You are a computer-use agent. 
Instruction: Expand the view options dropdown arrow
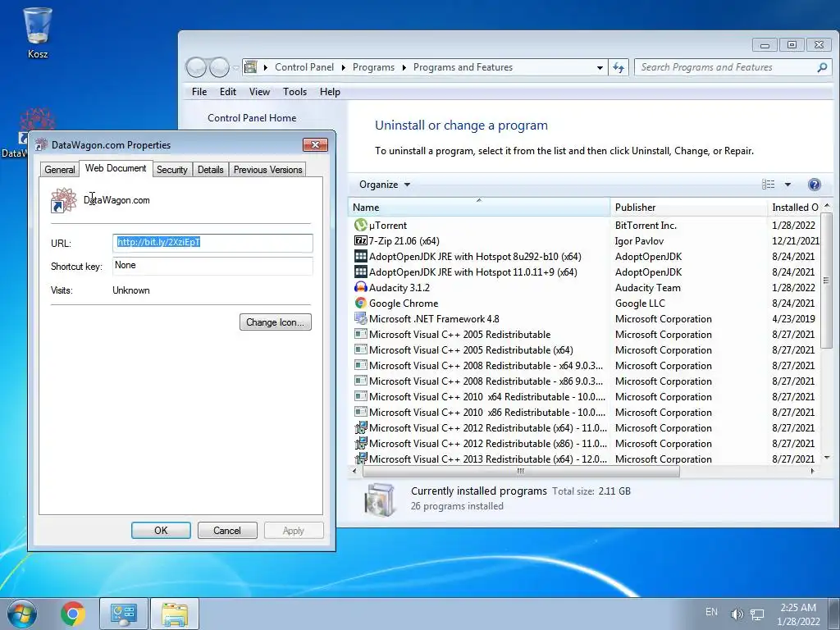tap(787, 185)
